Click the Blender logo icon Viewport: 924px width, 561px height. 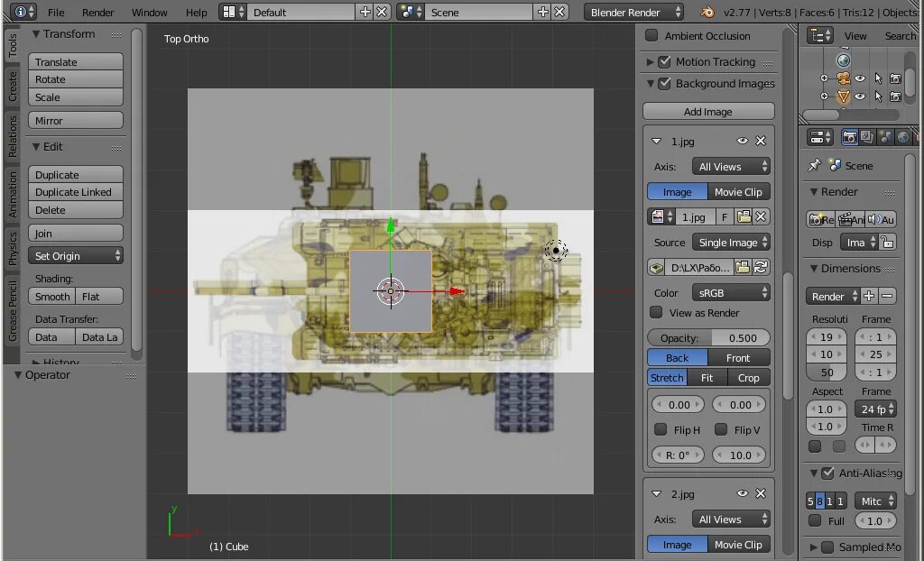point(707,12)
